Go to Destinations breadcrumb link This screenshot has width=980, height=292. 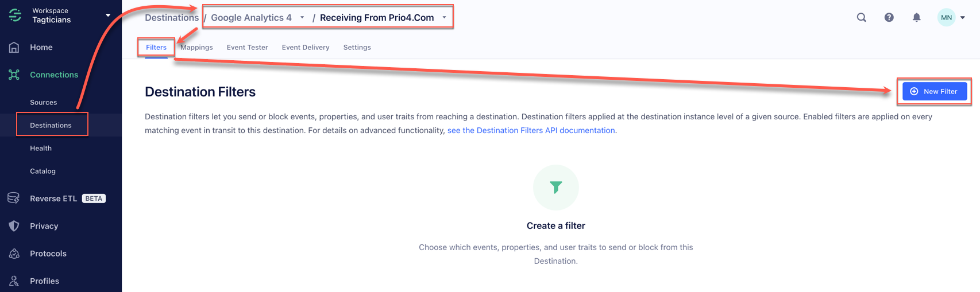(x=171, y=17)
